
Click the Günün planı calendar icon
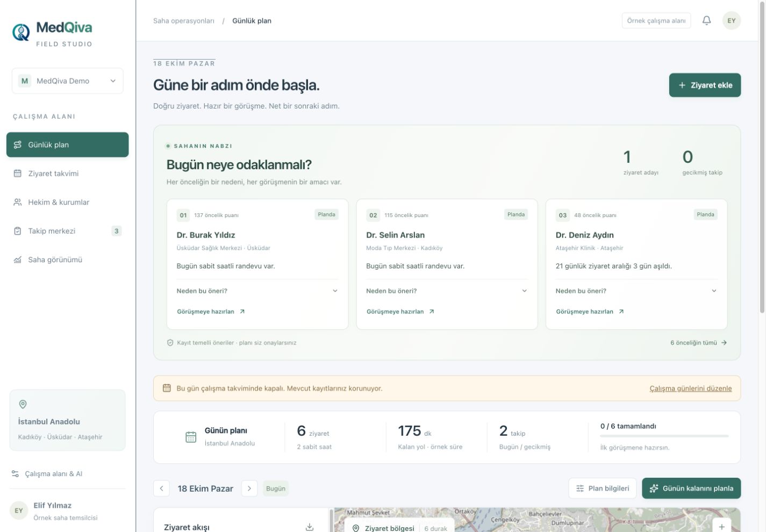click(x=191, y=437)
